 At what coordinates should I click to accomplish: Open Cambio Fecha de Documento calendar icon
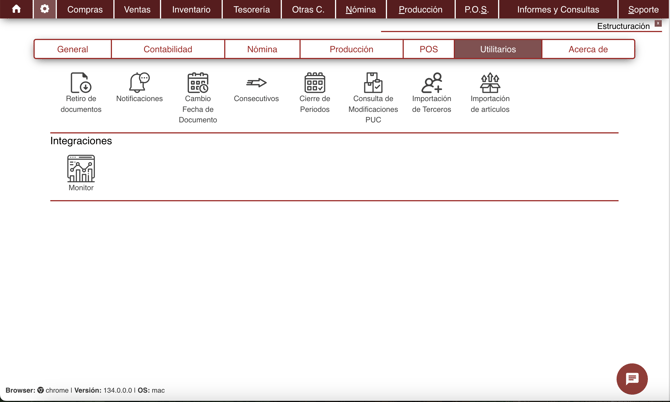[198, 82]
